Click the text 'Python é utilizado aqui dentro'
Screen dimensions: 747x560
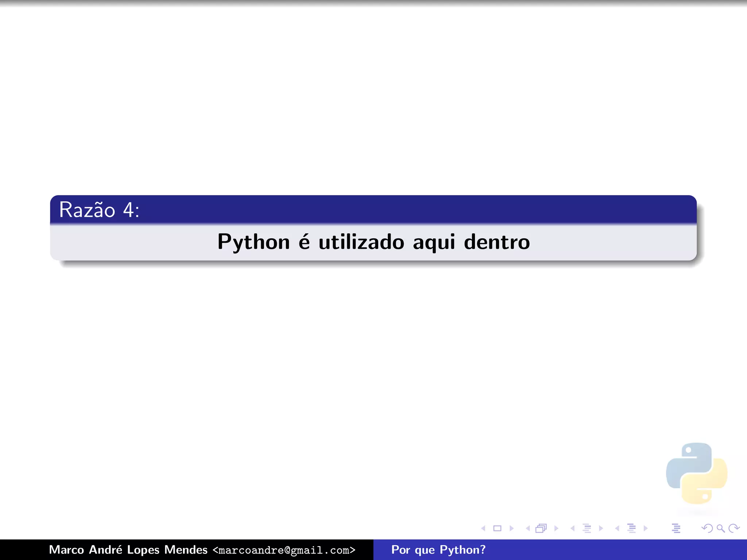pyautogui.click(x=373, y=242)
